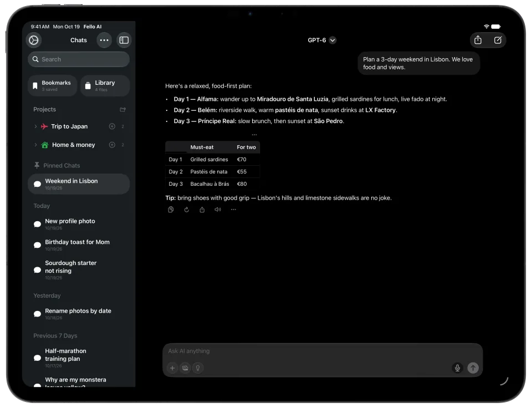Click the user message about Lisbon weekend
Viewport: 532px width, 408px height.
pos(419,63)
